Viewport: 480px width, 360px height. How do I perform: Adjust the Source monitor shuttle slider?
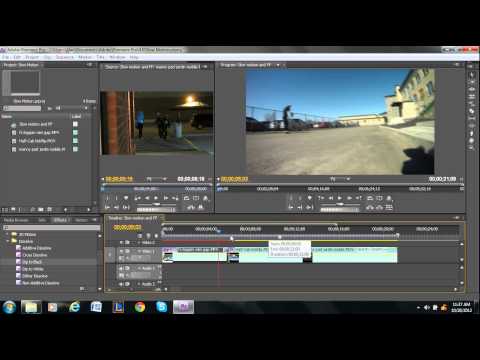tap(156, 204)
